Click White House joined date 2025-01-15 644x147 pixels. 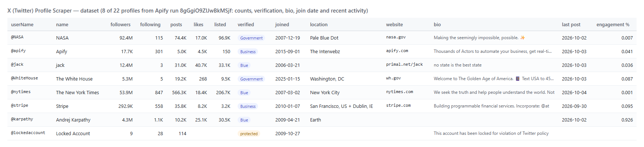[x=288, y=79]
